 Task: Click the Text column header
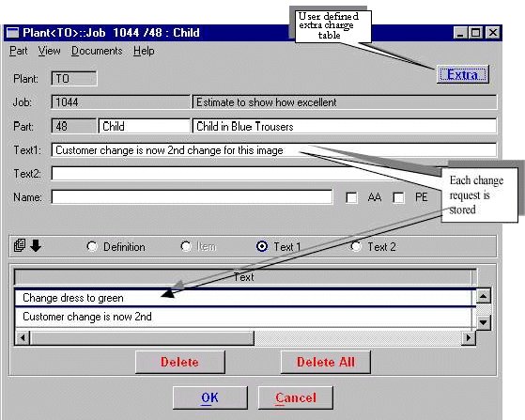pos(244,277)
